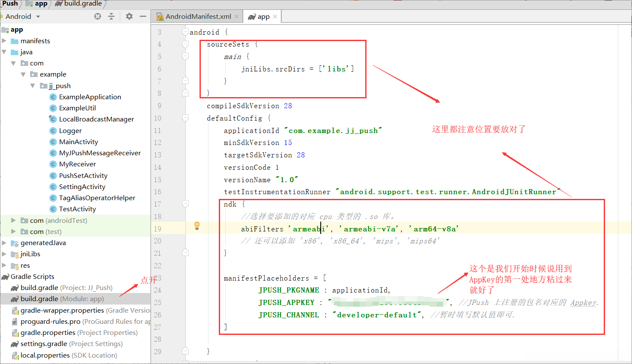The image size is (632, 364).
Task: Fold the ndk block at line 17
Action: 185,204
